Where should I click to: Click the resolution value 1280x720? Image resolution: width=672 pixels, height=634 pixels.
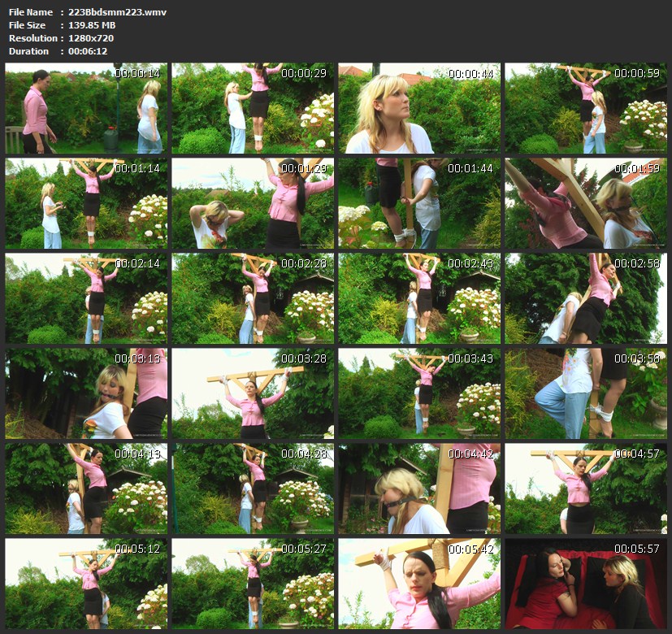91,38
